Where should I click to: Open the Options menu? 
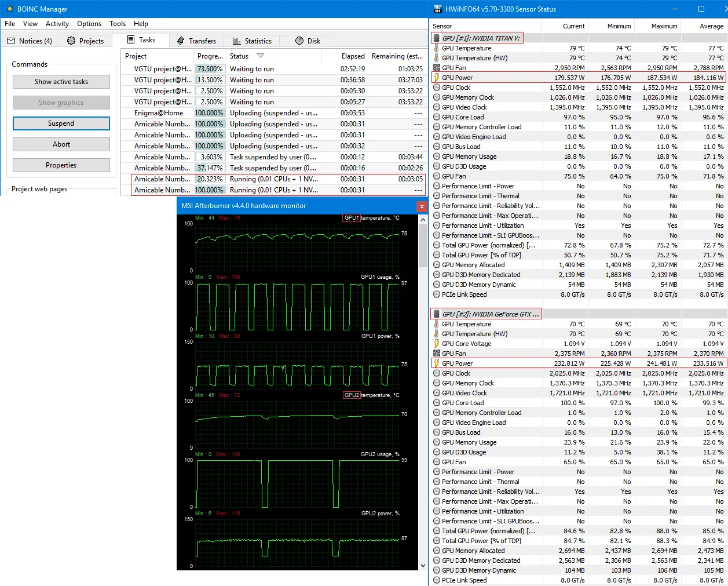click(89, 24)
